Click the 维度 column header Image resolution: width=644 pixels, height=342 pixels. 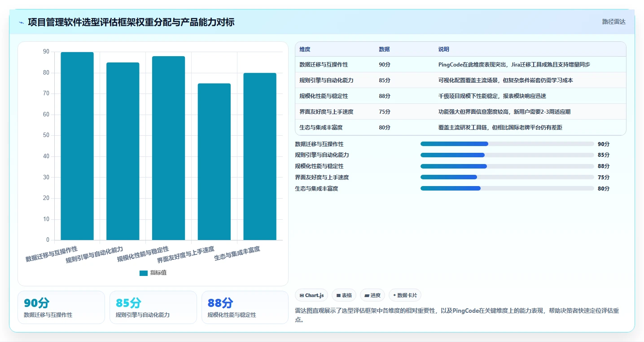tap(305, 49)
